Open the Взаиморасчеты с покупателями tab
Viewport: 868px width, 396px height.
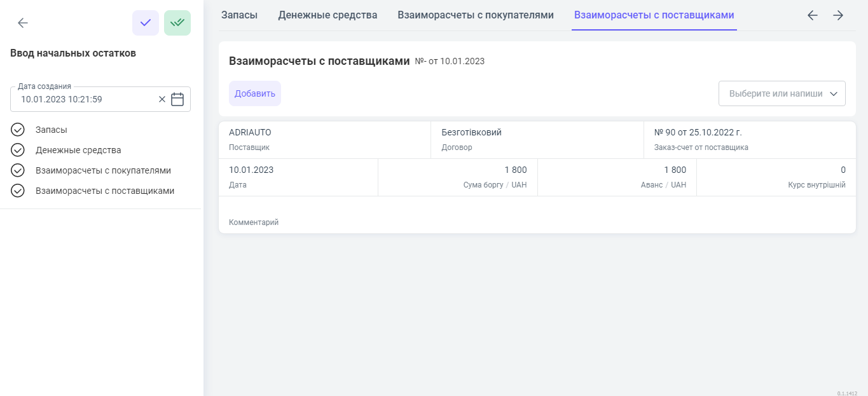(475, 15)
